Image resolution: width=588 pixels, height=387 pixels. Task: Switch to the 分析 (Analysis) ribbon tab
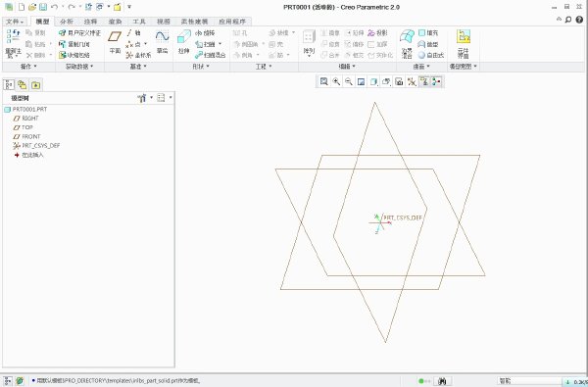coord(67,22)
